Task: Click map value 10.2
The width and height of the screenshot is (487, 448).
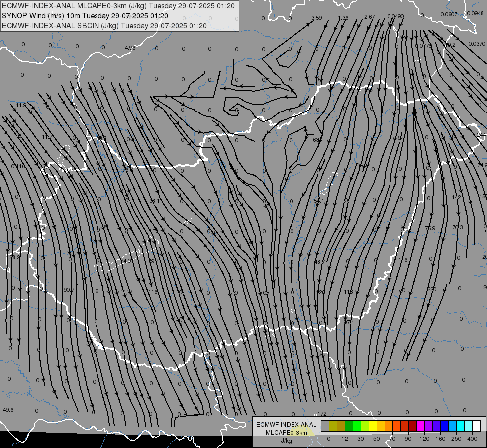Action: pyautogui.click(x=450, y=45)
